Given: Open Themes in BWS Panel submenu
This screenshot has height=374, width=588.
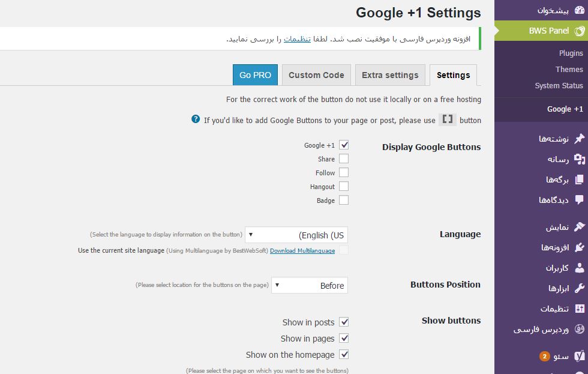Looking at the screenshot, I should point(569,70).
